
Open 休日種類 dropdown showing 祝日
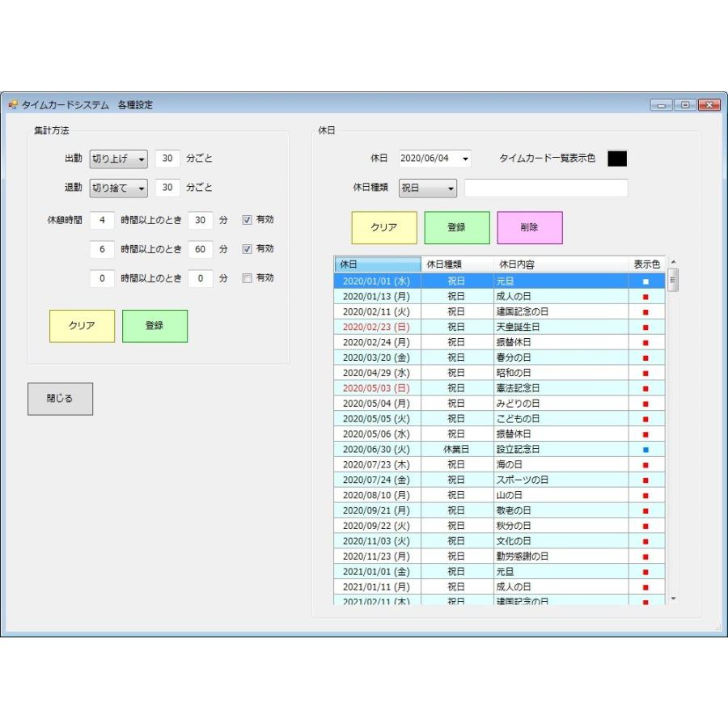coord(428,188)
